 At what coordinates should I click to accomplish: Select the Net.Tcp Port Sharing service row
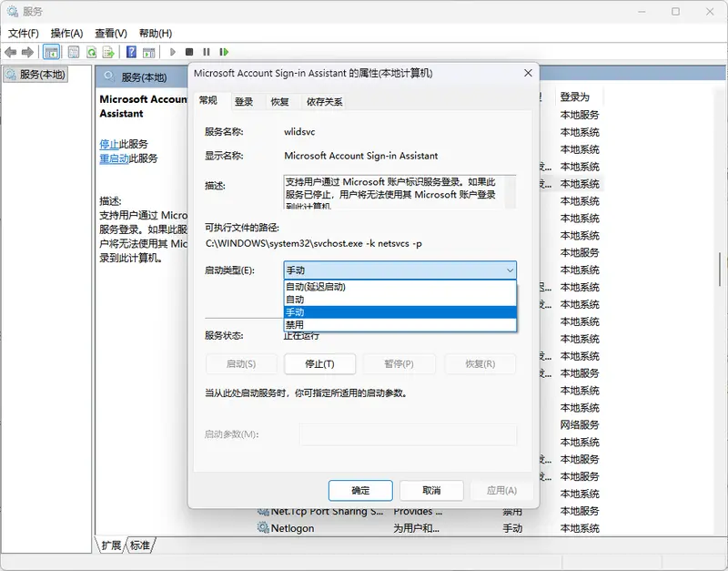427,512
